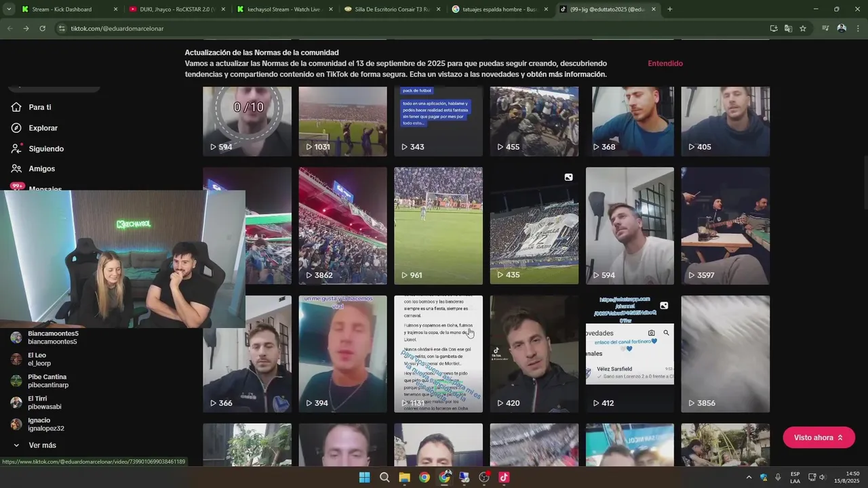The height and width of the screenshot is (488, 868).
Task: Reload the page in Chrome
Action: point(42,28)
